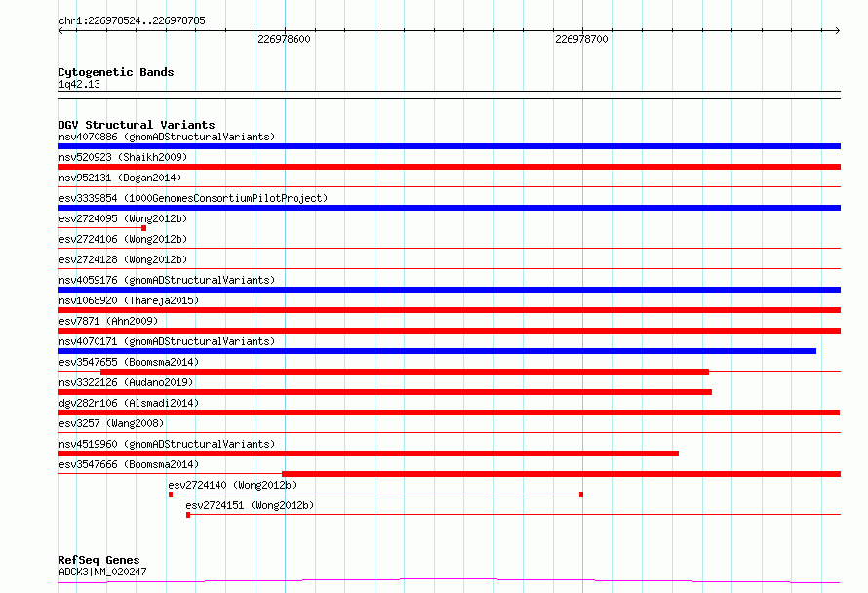
Task: Open variant esv2724140 (Wong2012b) label
Action: [232, 485]
